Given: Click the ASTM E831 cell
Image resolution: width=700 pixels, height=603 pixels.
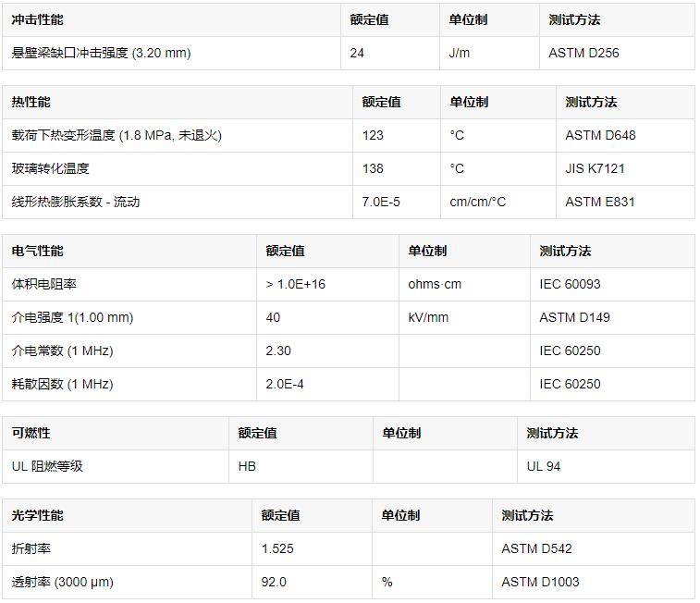Looking at the screenshot, I should click(x=600, y=202).
